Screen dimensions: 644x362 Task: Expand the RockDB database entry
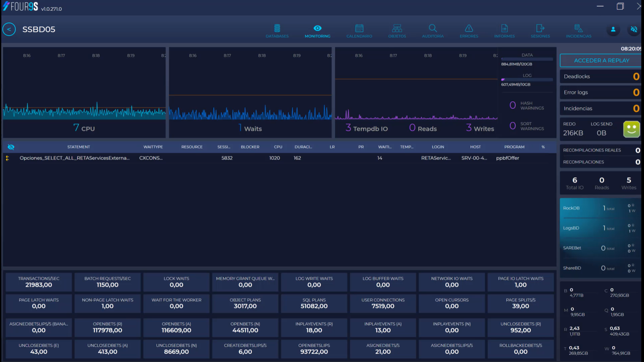600,208
